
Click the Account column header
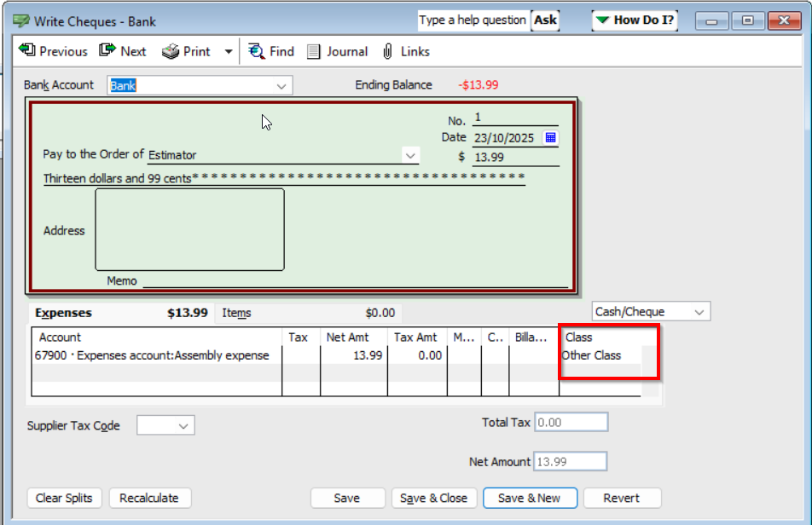pyautogui.click(x=156, y=337)
